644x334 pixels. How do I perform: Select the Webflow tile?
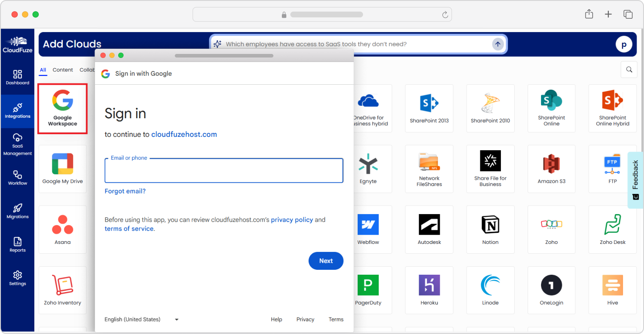click(x=373, y=230)
